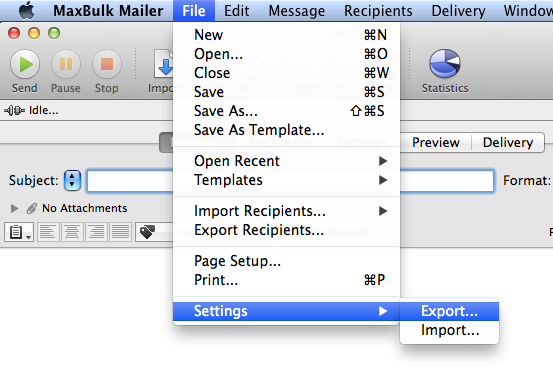
Task: Click the green Send play button
Action: (25, 64)
